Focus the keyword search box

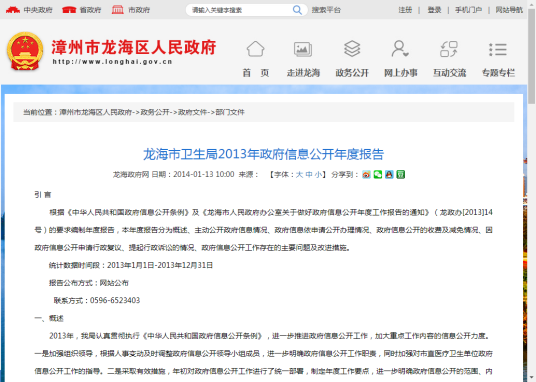(241, 10)
